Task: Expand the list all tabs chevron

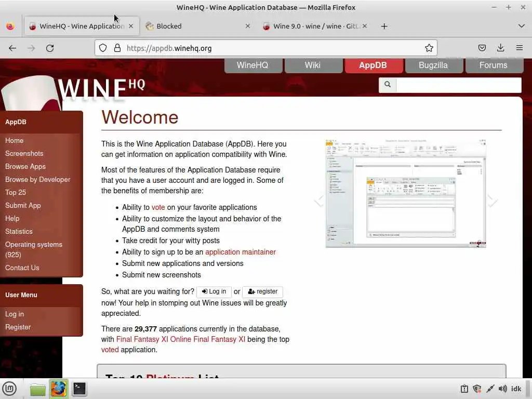Action: point(522,26)
